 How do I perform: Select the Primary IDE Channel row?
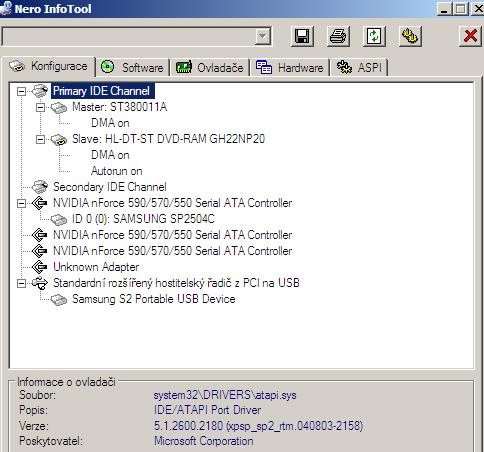point(103,91)
